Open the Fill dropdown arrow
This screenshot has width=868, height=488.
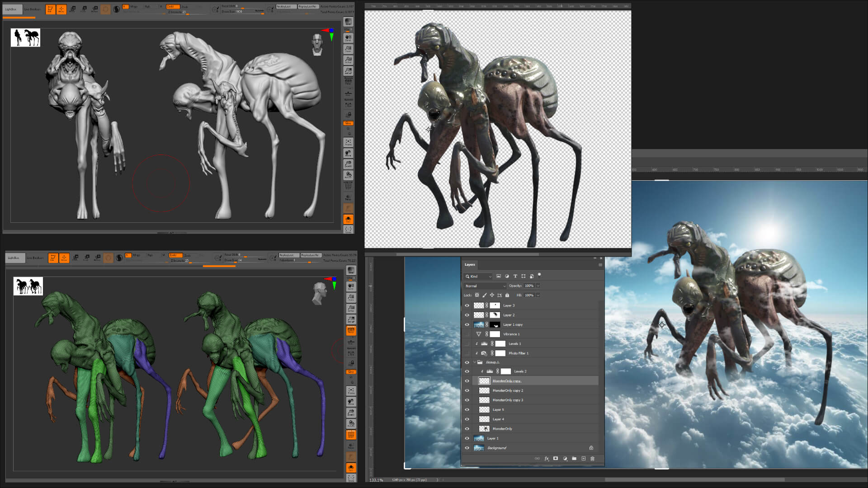tap(538, 296)
